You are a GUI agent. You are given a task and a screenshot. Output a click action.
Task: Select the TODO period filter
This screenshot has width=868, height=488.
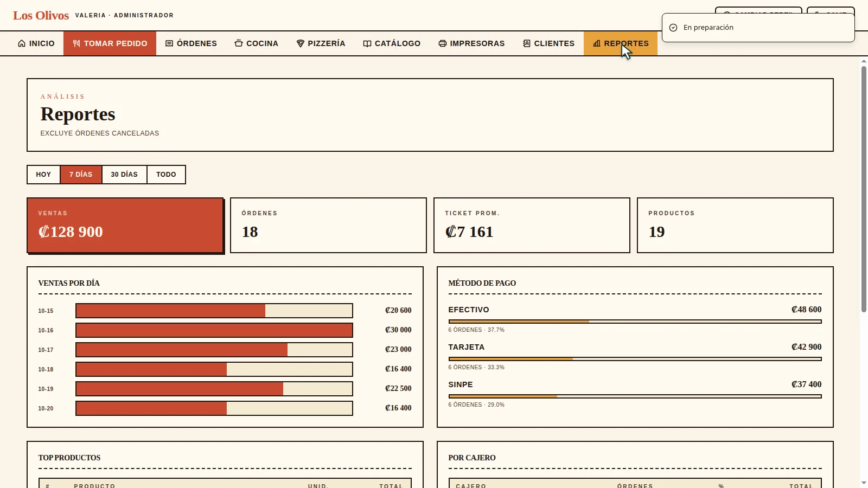[166, 175]
